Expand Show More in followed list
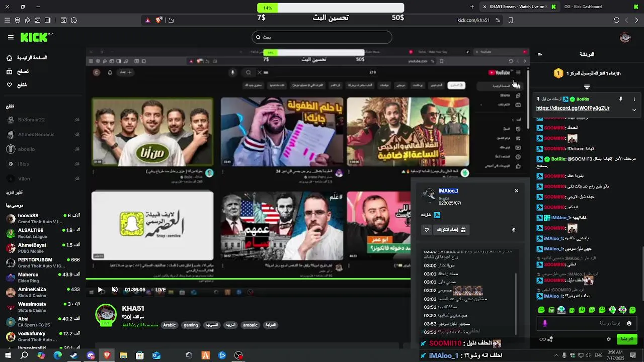 point(14,193)
